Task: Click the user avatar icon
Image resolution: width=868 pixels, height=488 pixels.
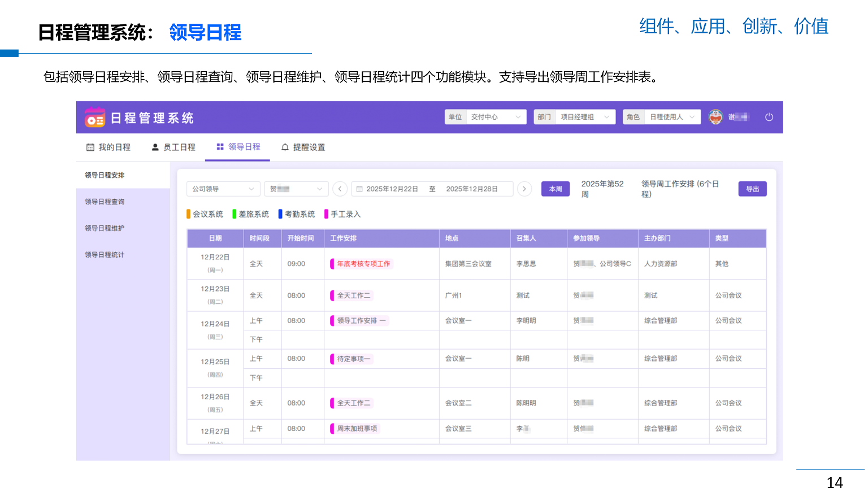Action: (716, 117)
